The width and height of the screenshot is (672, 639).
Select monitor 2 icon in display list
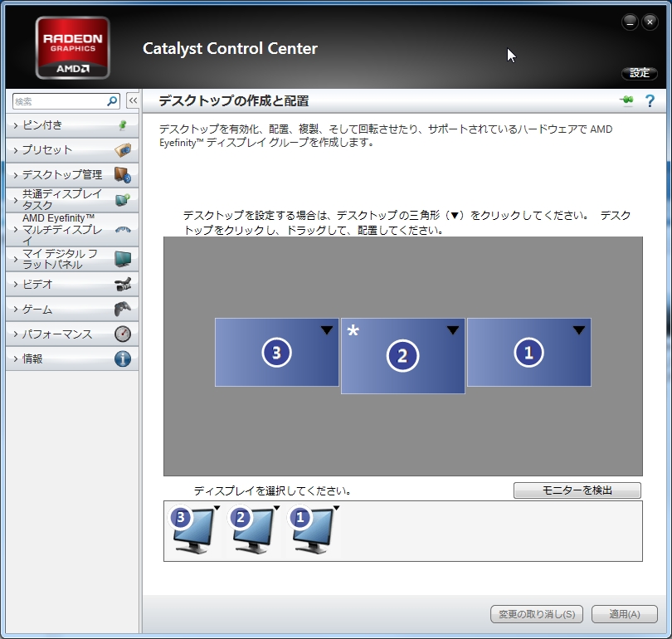click(252, 530)
